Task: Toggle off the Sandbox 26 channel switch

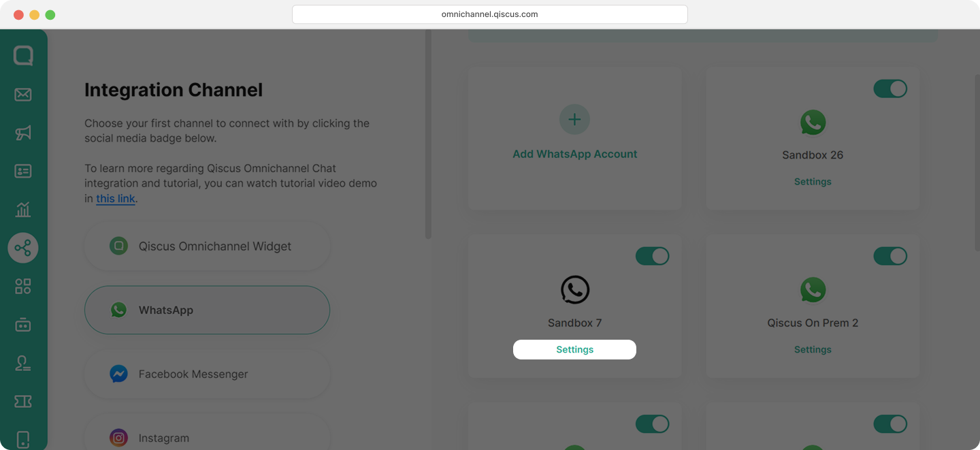Action: [890, 89]
